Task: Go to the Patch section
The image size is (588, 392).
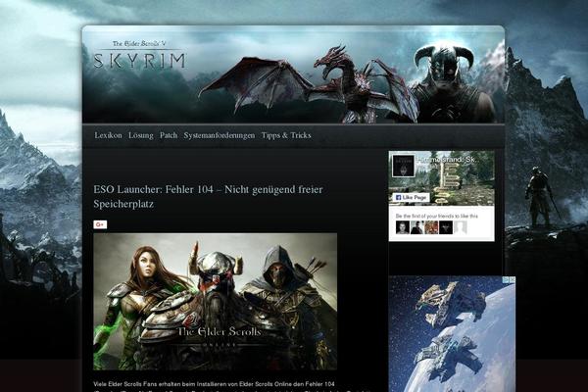Action: pyautogui.click(x=169, y=135)
